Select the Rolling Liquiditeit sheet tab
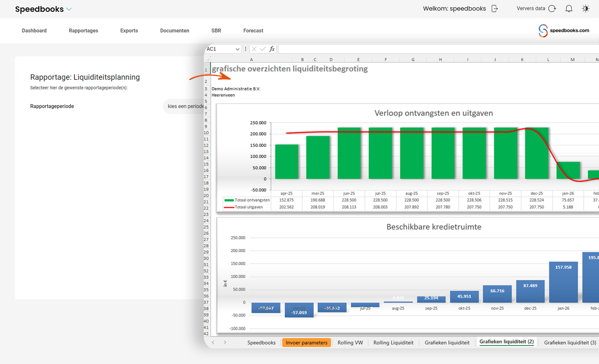599x364 pixels. 393,343
